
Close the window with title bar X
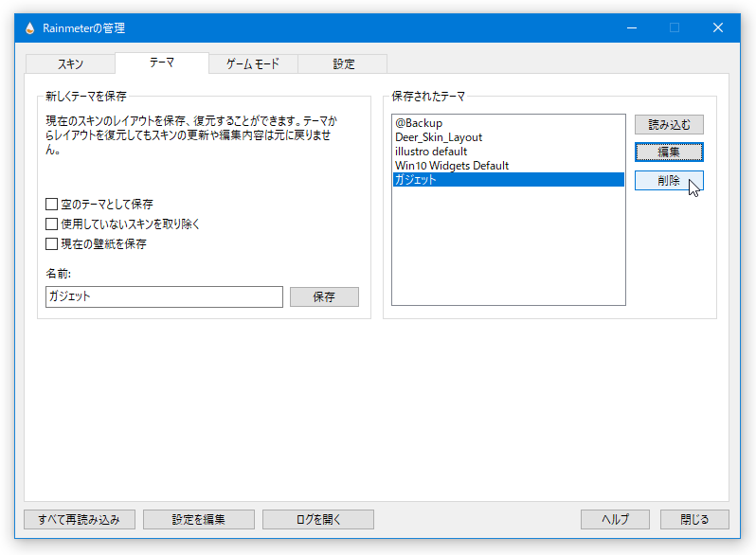[718, 28]
